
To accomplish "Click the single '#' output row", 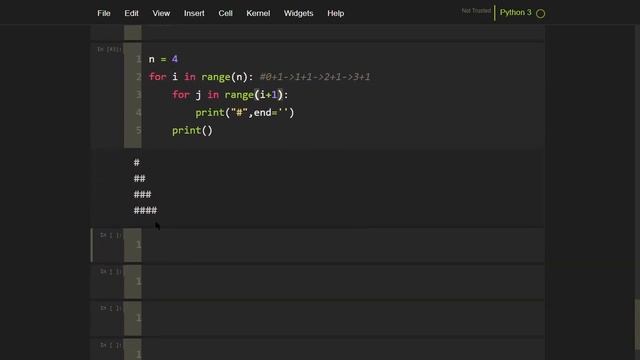I will (x=137, y=163).
